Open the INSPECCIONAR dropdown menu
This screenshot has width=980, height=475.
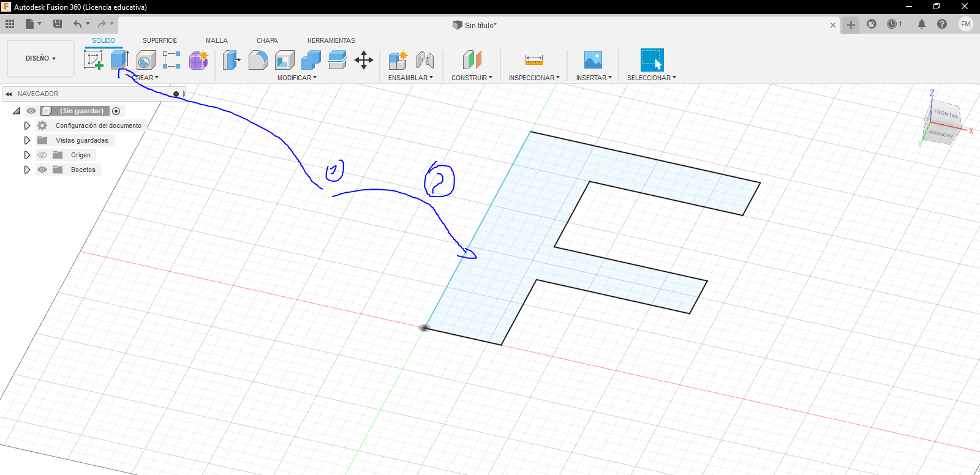pos(534,78)
